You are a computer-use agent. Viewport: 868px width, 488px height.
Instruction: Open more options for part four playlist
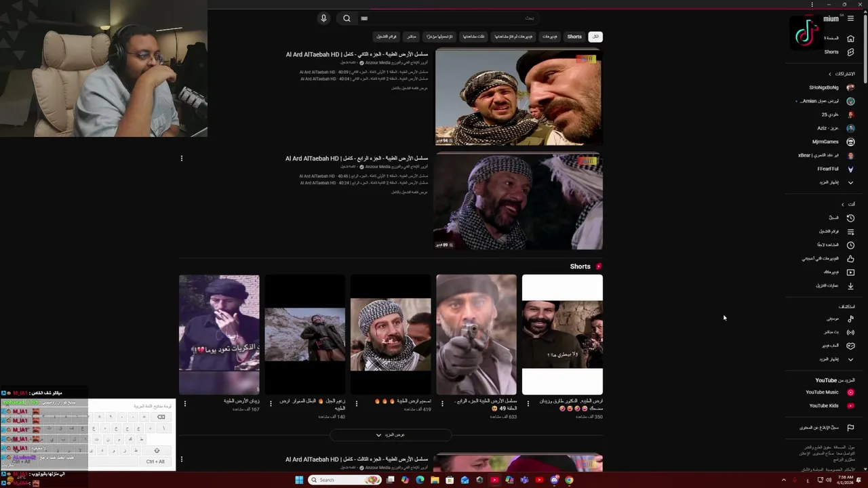181,158
